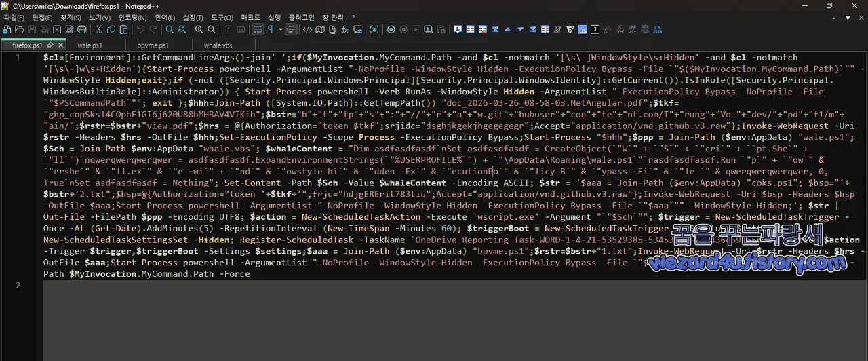Click the Zoom In icon
Viewport: 868px width, 361px height.
click(x=199, y=30)
